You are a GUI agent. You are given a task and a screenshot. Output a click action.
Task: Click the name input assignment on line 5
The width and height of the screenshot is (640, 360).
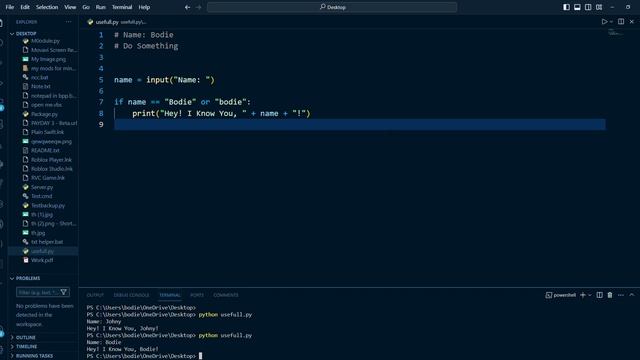tap(164, 80)
